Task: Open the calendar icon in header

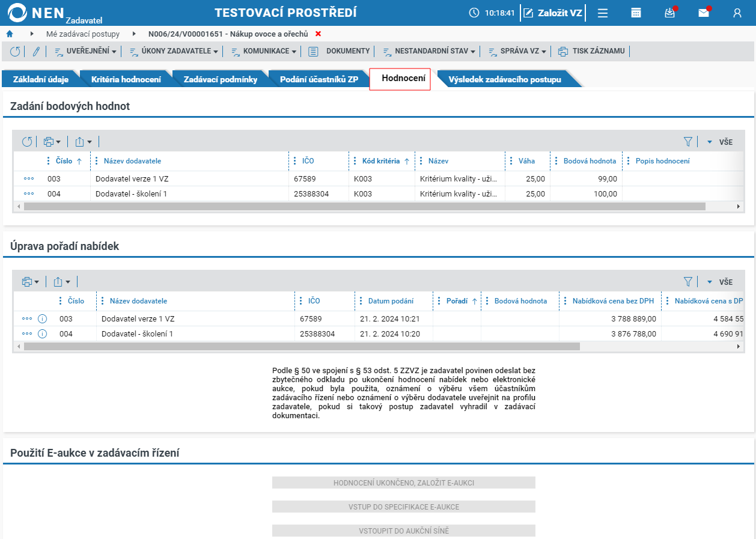Action: click(x=636, y=13)
